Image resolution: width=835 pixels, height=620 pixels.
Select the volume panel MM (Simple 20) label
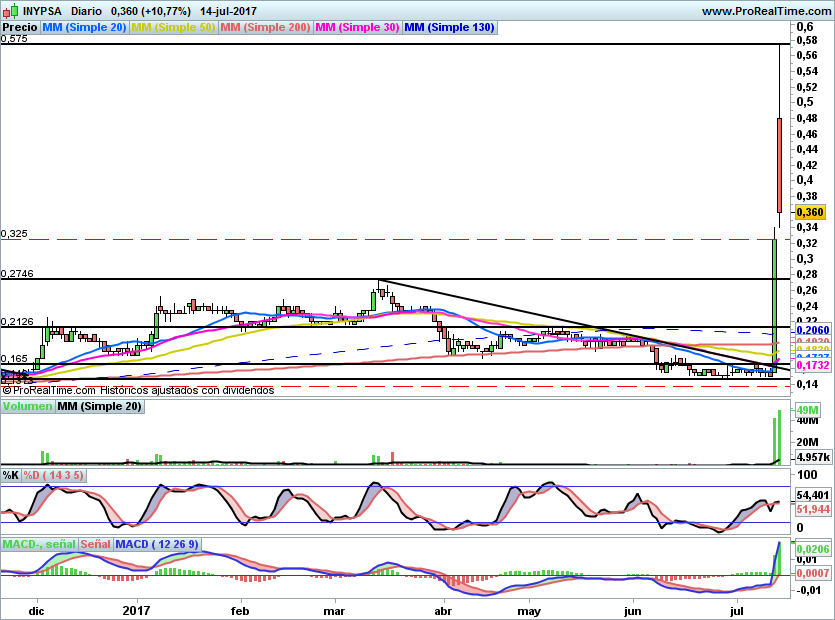click(99, 407)
